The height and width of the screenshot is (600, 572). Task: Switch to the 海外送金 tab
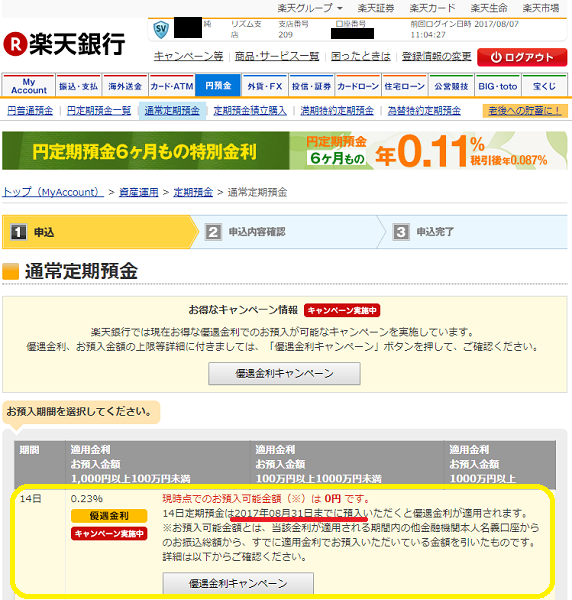(x=125, y=86)
